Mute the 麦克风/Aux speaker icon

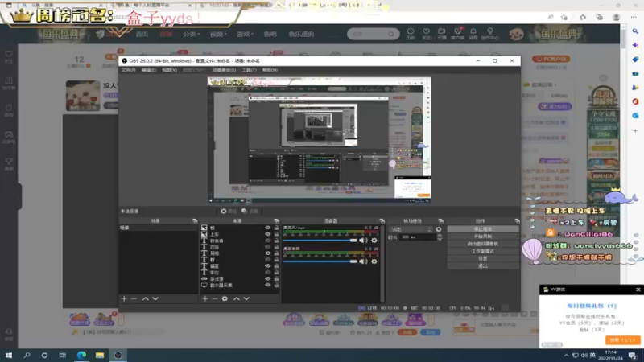(364, 240)
